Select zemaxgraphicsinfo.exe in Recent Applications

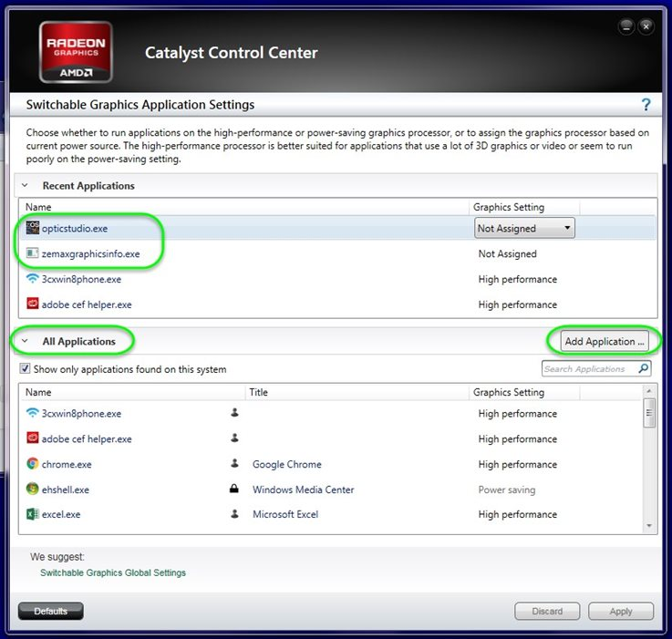90,253
